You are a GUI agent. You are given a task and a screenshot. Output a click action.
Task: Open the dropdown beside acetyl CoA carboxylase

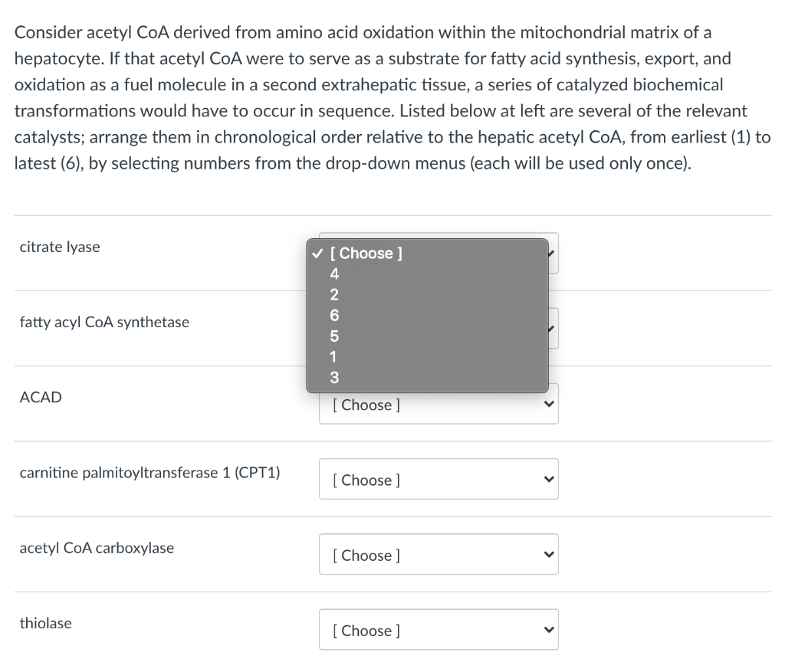click(438, 555)
